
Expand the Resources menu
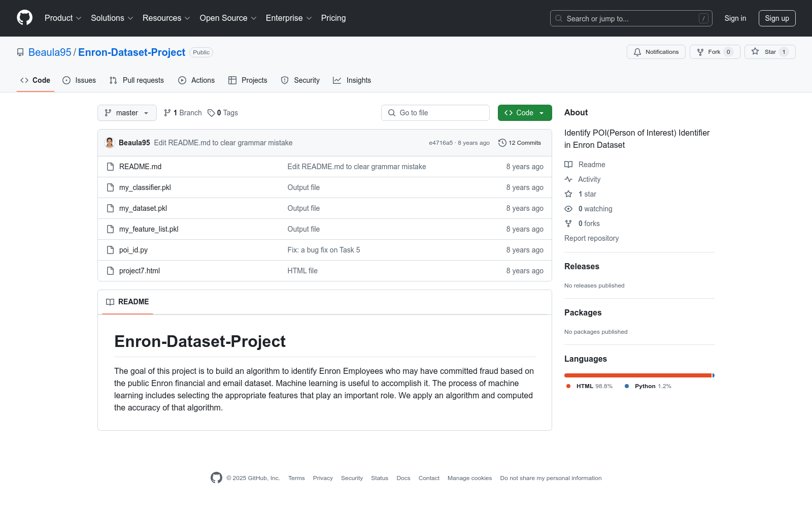[166, 18]
